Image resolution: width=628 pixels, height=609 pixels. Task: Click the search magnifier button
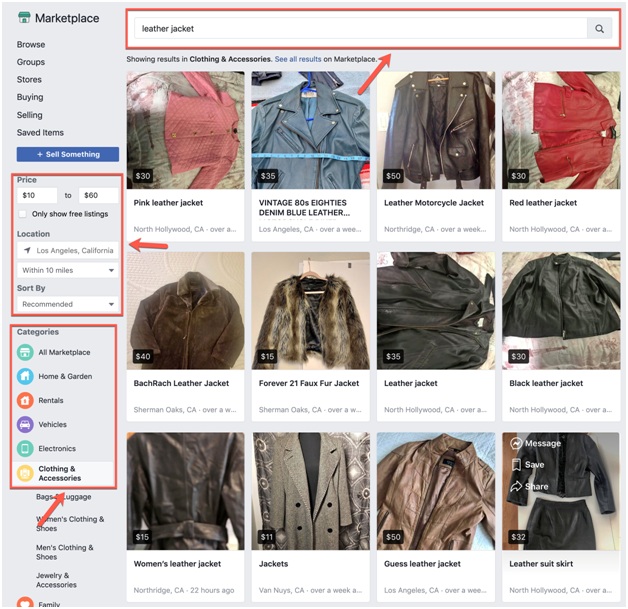tap(599, 29)
